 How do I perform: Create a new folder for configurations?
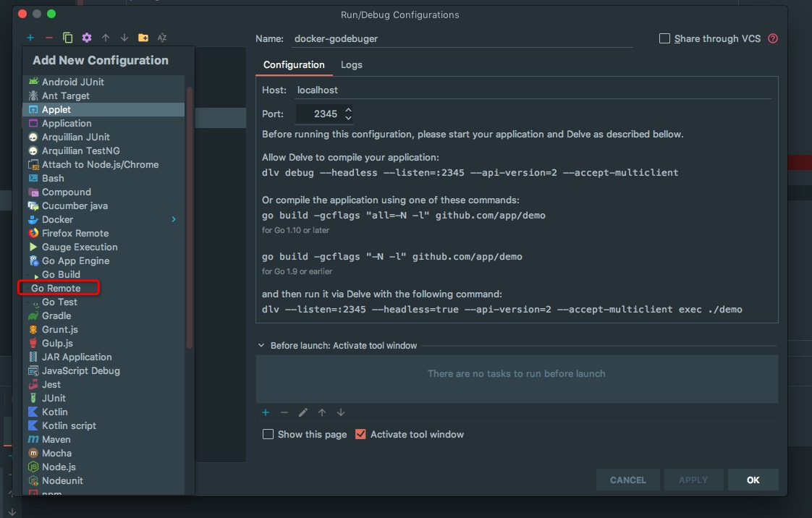[x=143, y=37]
